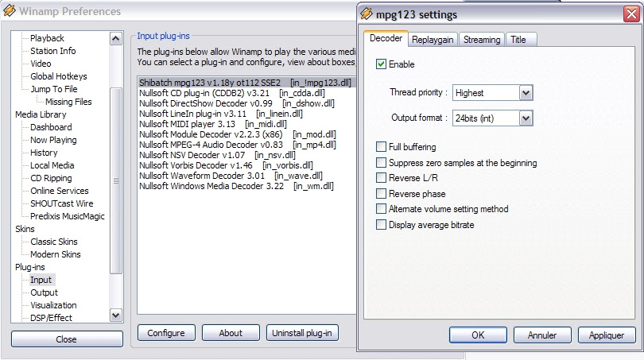Screen dimensions: 644x360
Task: Select DSP/Effect plug-ins item
Action: tap(51, 318)
